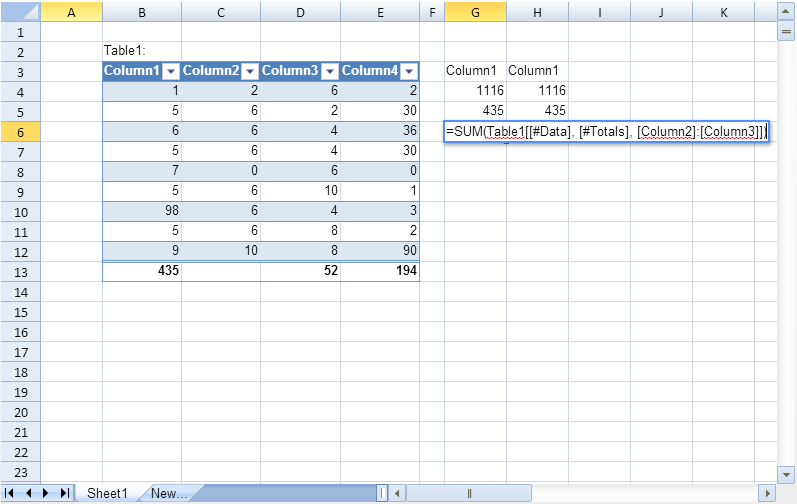Click the totals cell showing 435 in table

pos(142,270)
